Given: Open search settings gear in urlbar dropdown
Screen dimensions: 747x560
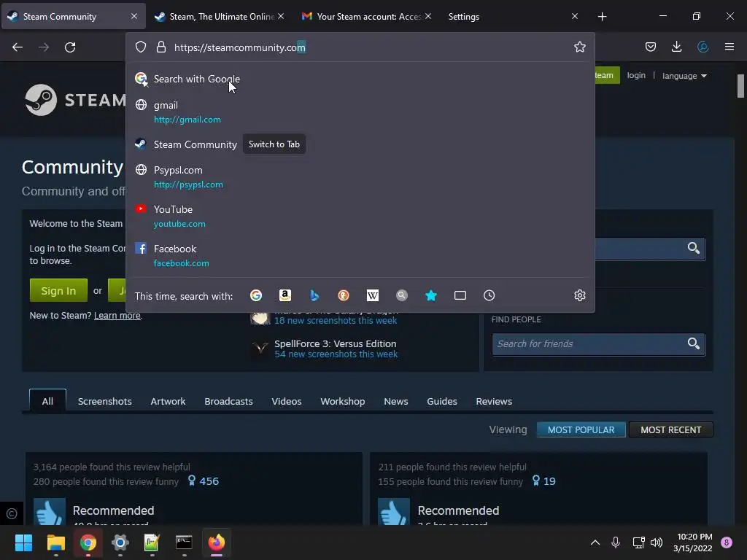Looking at the screenshot, I should point(580,296).
